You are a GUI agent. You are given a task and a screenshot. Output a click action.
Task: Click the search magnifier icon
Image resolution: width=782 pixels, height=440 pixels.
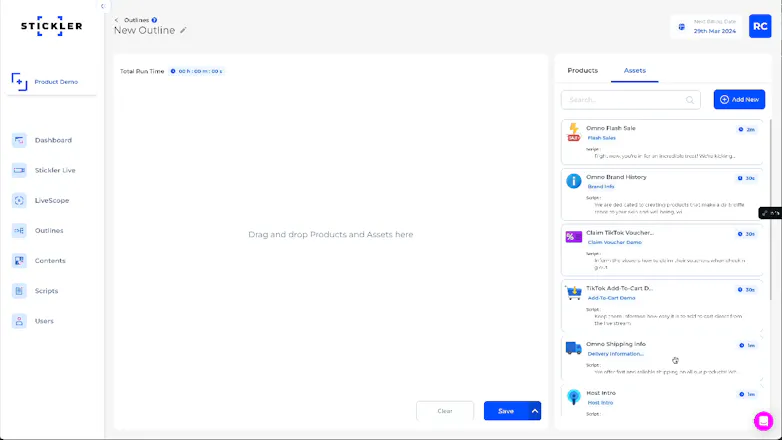[690, 100]
